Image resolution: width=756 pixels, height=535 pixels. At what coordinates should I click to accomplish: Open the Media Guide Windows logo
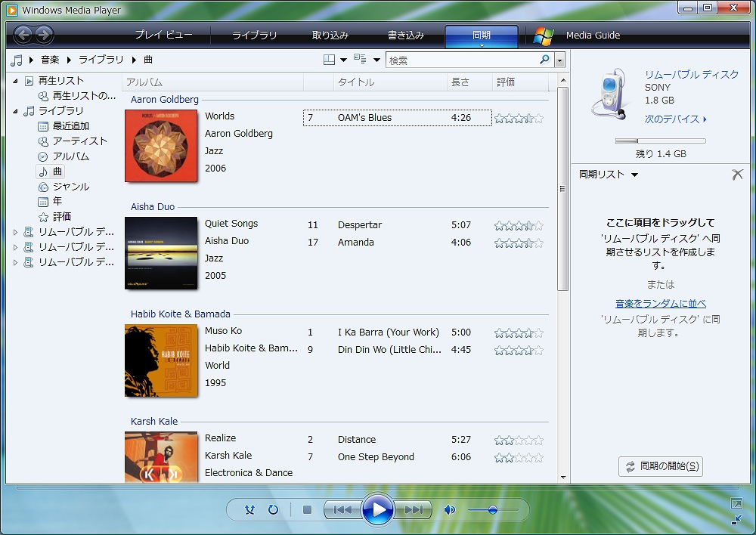coord(544,36)
